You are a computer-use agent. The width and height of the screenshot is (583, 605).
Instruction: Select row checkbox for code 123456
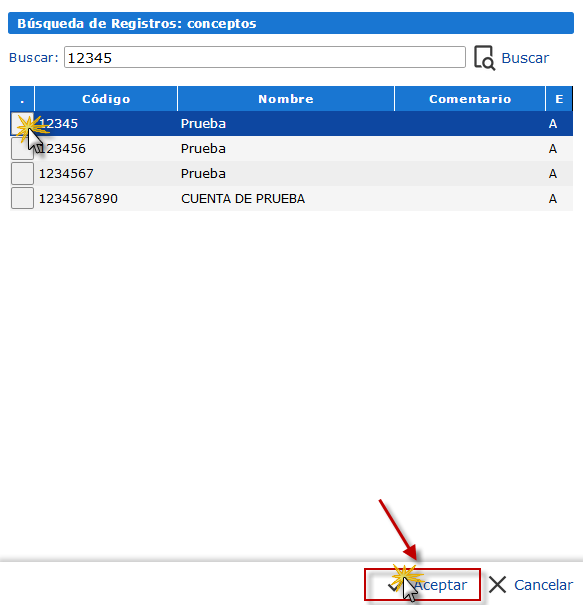(22, 149)
